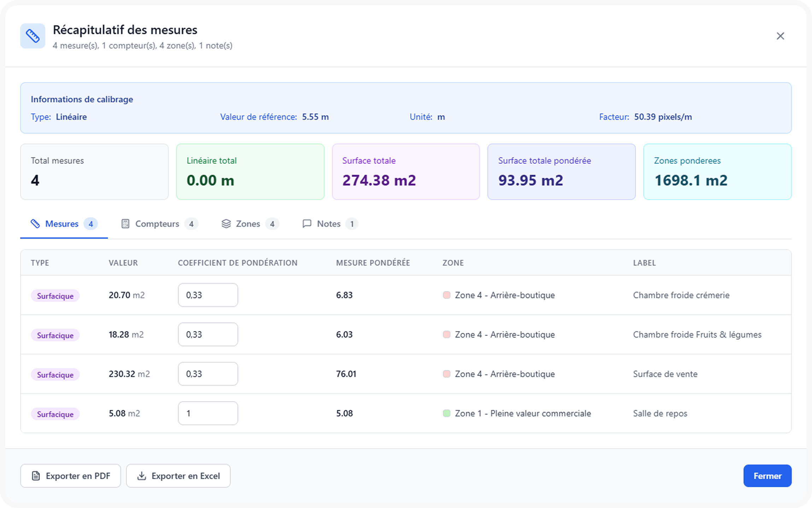The image size is (812, 508).
Task: Click Zone 1 - Pleine valeur commerciale
Action: [x=523, y=413]
